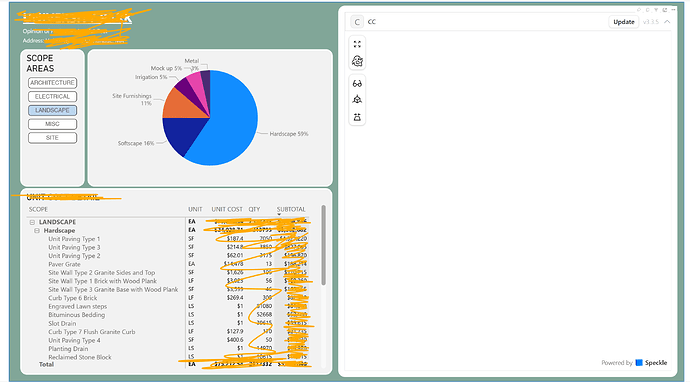Click the '$269.4' unit cost cell
Image resolution: width=690 pixels, height=382 pixels.
[x=235, y=298]
